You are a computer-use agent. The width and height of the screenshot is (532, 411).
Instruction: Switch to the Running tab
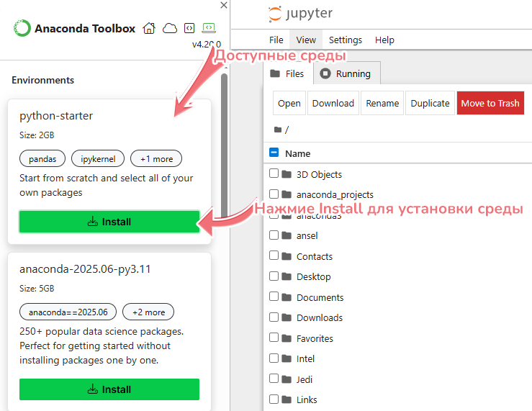tap(346, 73)
